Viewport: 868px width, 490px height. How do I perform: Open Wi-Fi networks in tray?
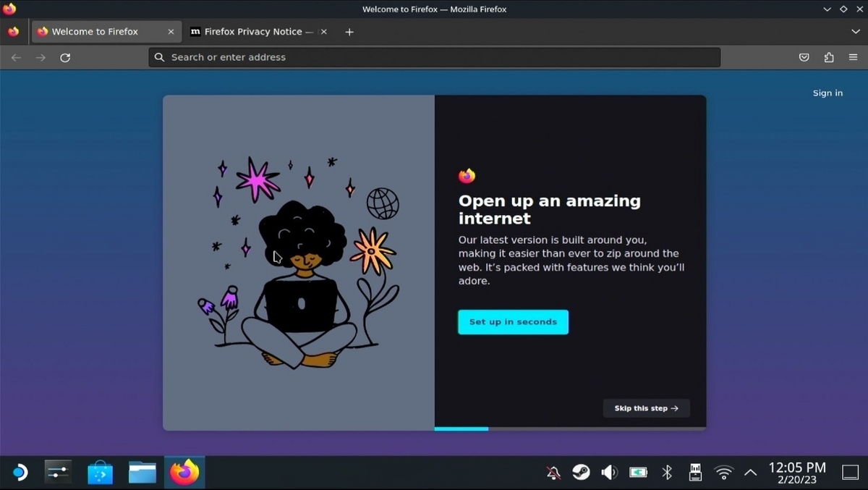tap(723, 473)
